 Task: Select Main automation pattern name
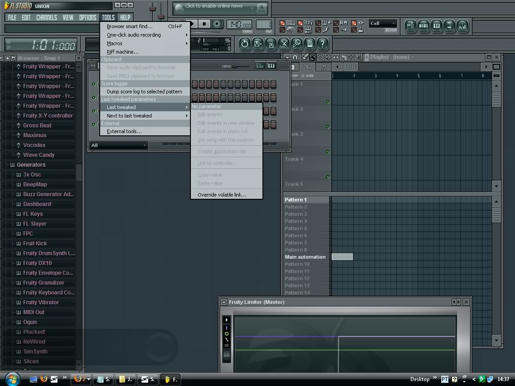click(305, 257)
